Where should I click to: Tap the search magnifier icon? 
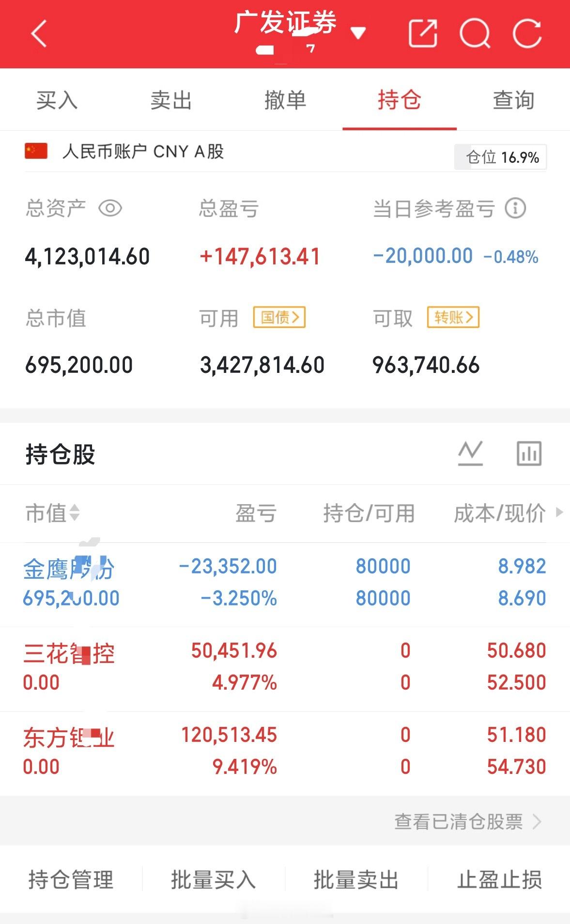click(475, 34)
